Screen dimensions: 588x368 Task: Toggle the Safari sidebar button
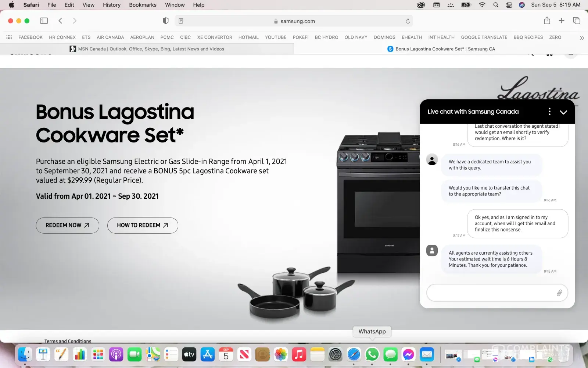tap(44, 21)
